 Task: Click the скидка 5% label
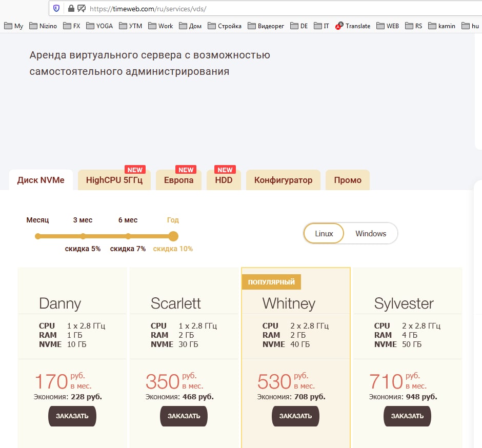(83, 249)
